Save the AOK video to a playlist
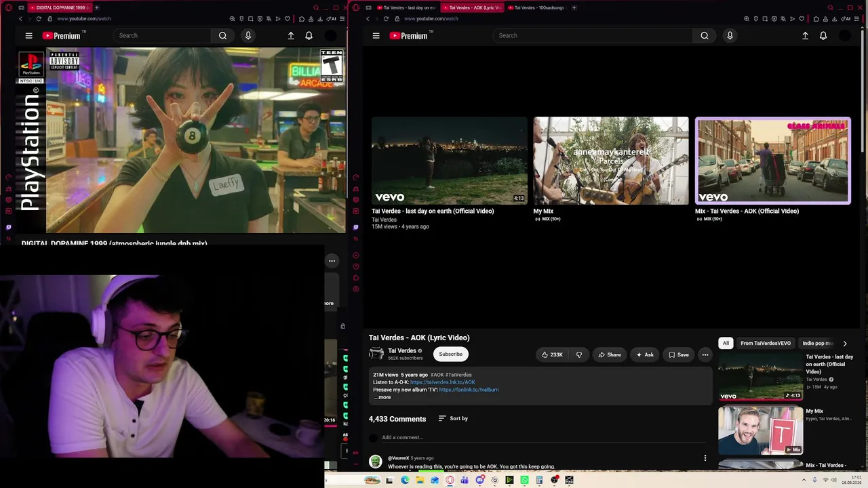This screenshot has width=868, height=488. [x=678, y=354]
